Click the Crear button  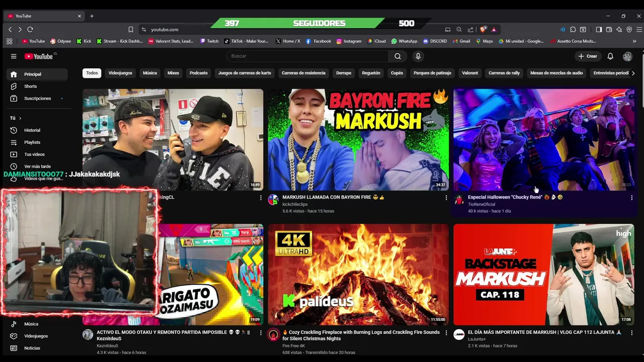[x=588, y=56]
